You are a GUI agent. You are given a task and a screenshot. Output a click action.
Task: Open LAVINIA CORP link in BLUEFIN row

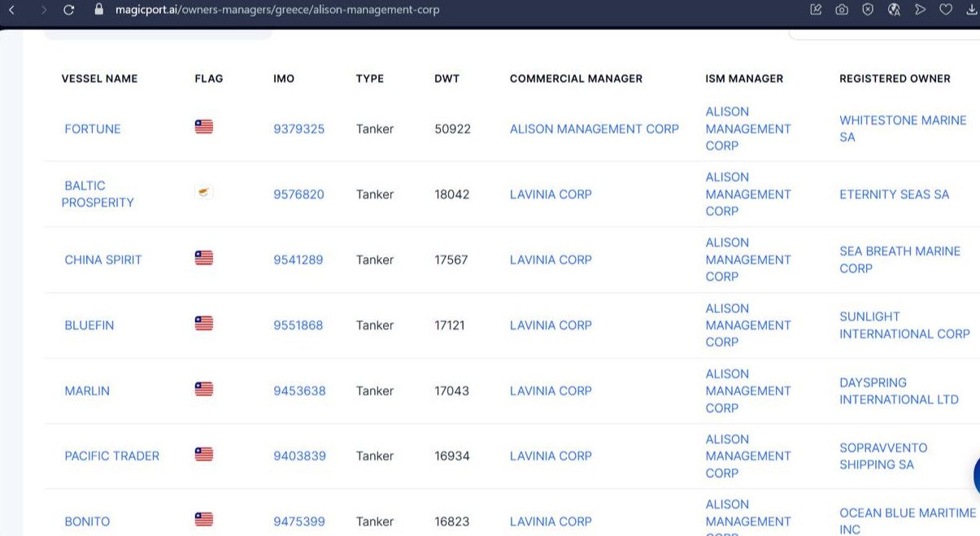[x=551, y=325]
